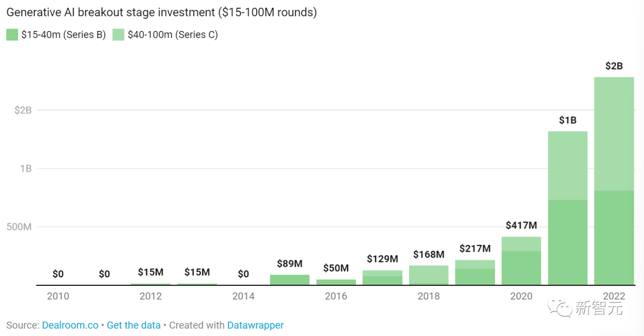Click the 2021 bar's light green segment
Image resolution: width=644 pixels, height=336 pixels.
(567, 165)
